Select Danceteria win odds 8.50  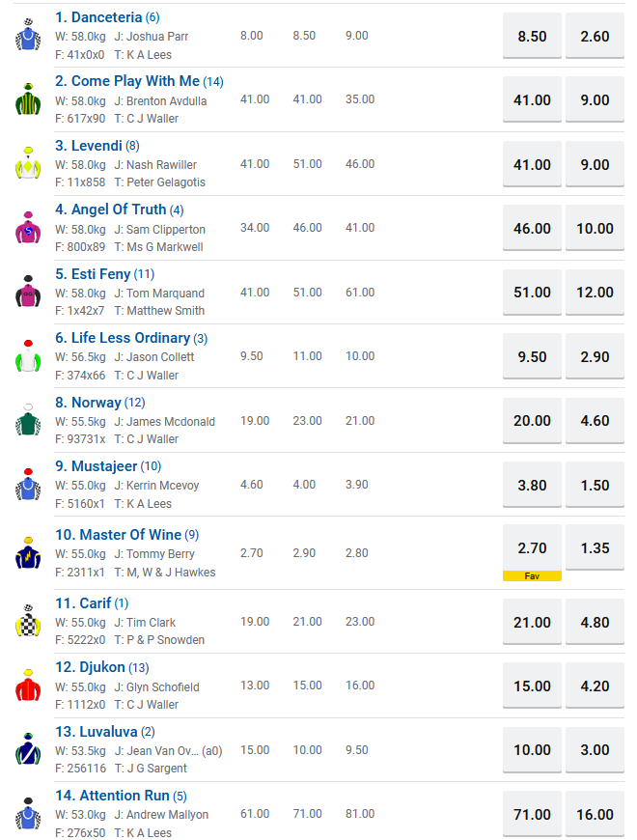(x=532, y=37)
